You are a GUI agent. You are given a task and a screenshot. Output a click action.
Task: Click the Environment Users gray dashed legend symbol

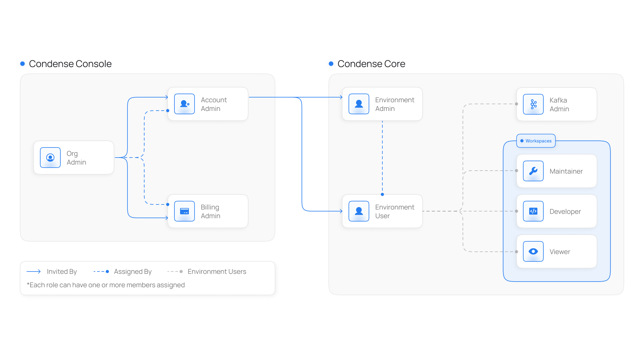(x=175, y=271)
